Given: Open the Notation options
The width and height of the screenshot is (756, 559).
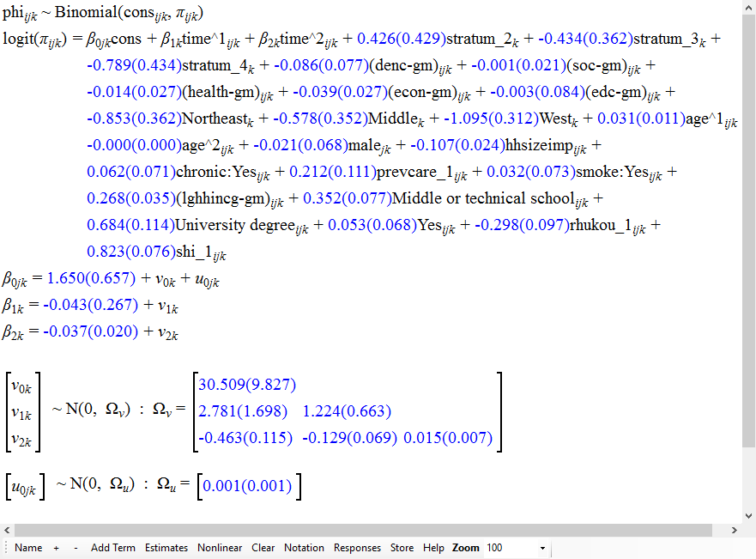Looking at the screenshot, I should tap(305, 548).
